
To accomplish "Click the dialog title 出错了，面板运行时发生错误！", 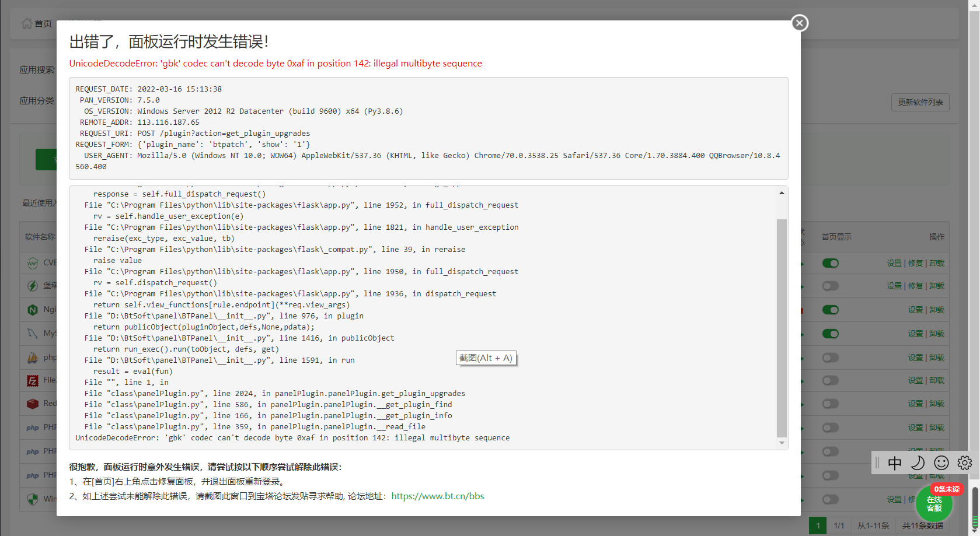I will point(169,41).
